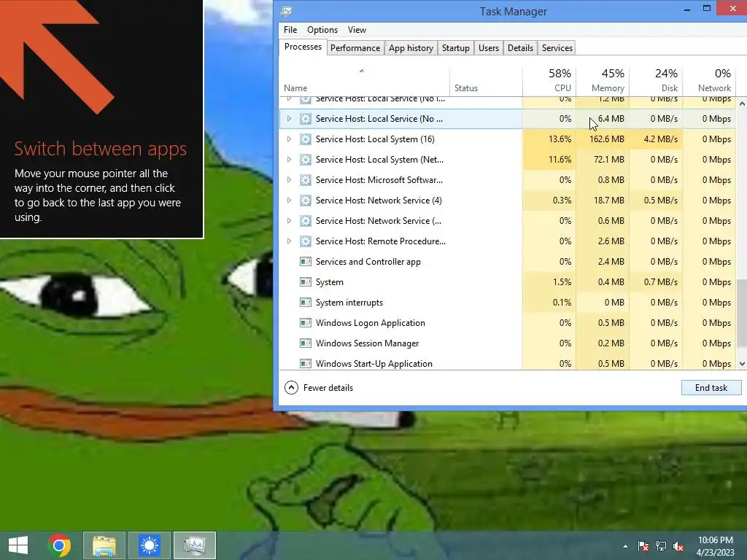Switch to the Performance tab
Screen dimensions: 747x560
click(355, 48)
